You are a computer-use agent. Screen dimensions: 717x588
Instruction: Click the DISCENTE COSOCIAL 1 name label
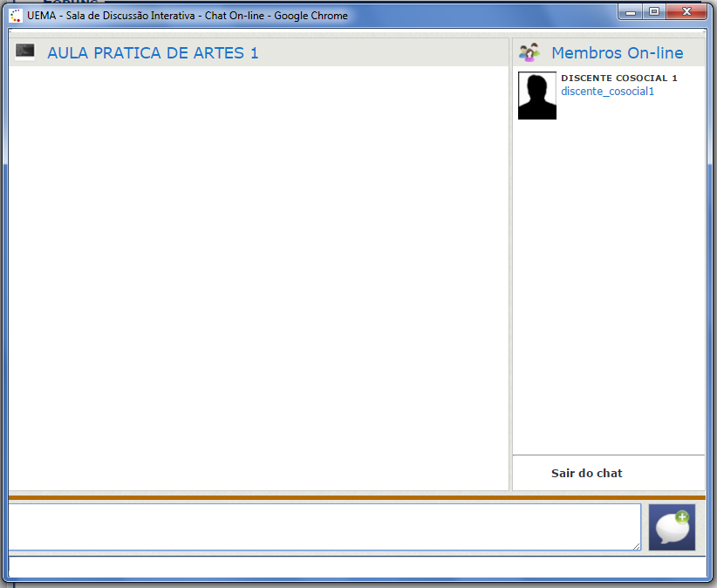pos(619,79)
